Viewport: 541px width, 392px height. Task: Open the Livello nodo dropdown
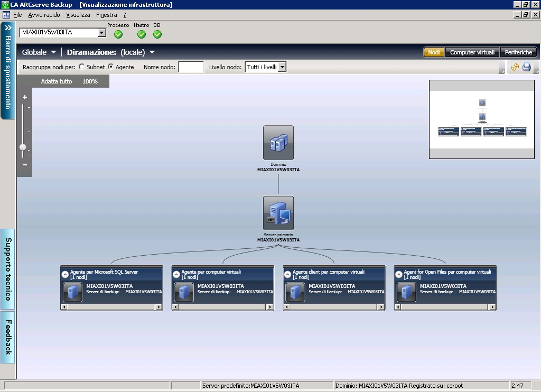(282, 67)
